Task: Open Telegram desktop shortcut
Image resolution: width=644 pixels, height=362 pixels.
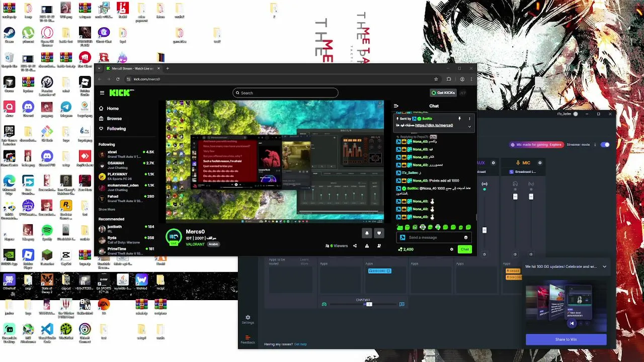Action: coord(66,109)
